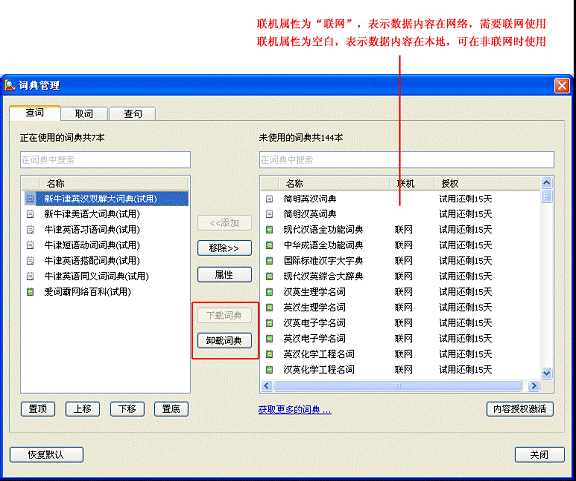Click the icon beside 简明汉英词典
Image resolution: width=576 pixels, height=481 pixels.
269,213
